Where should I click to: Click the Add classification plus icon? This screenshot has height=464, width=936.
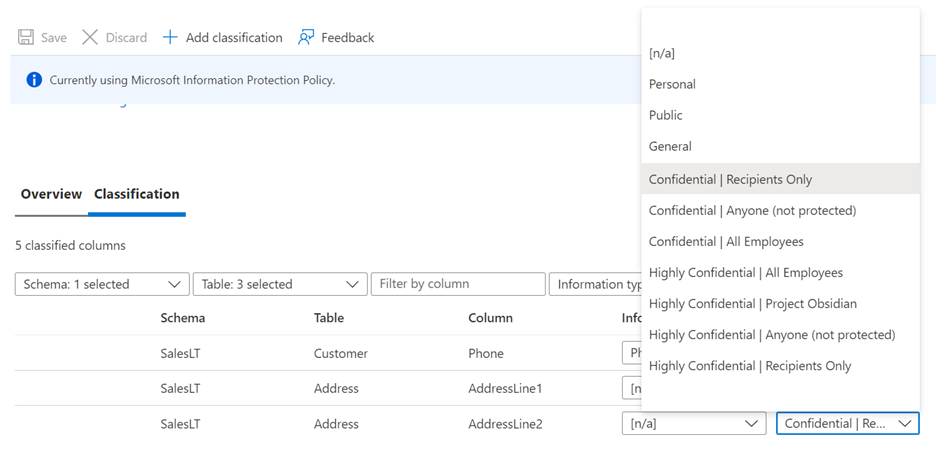(x=170, y=37)
